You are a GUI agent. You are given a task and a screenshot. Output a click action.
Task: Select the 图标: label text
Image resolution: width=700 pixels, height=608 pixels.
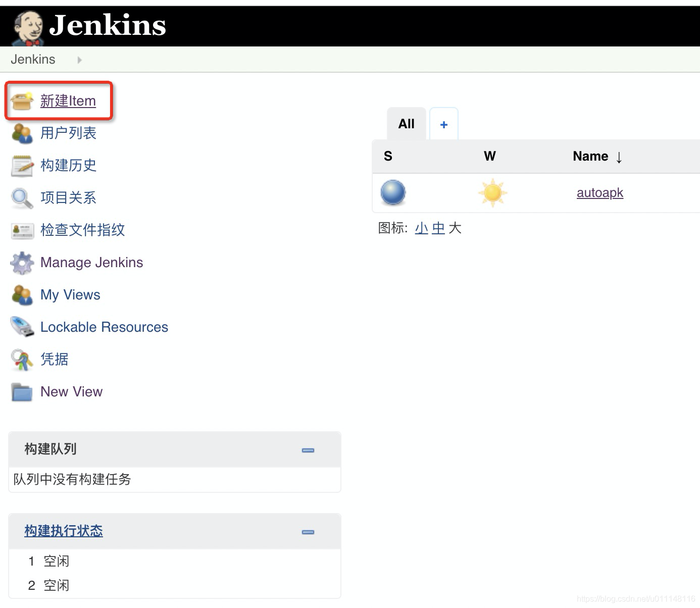[x=393, y=228]
